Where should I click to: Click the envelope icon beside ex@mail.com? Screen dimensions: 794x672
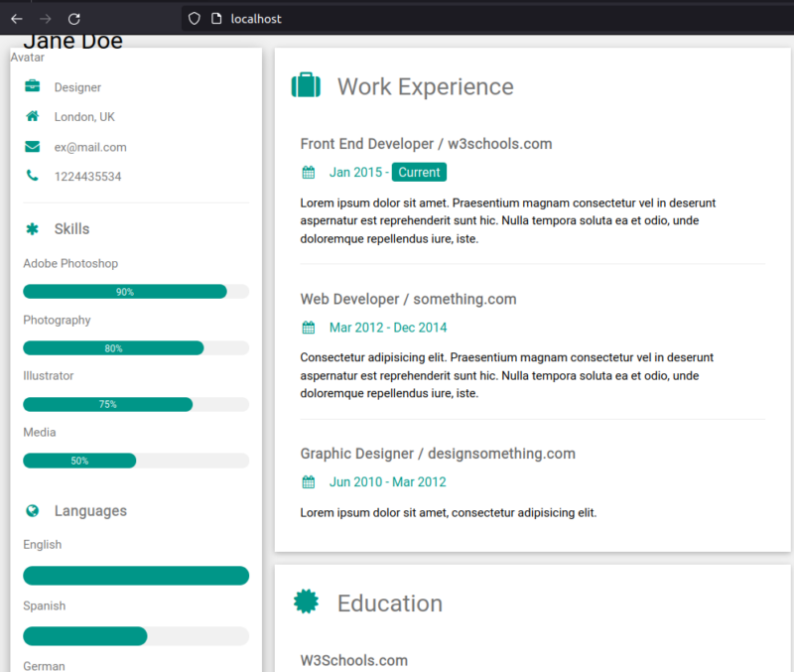tap(33, 147)
